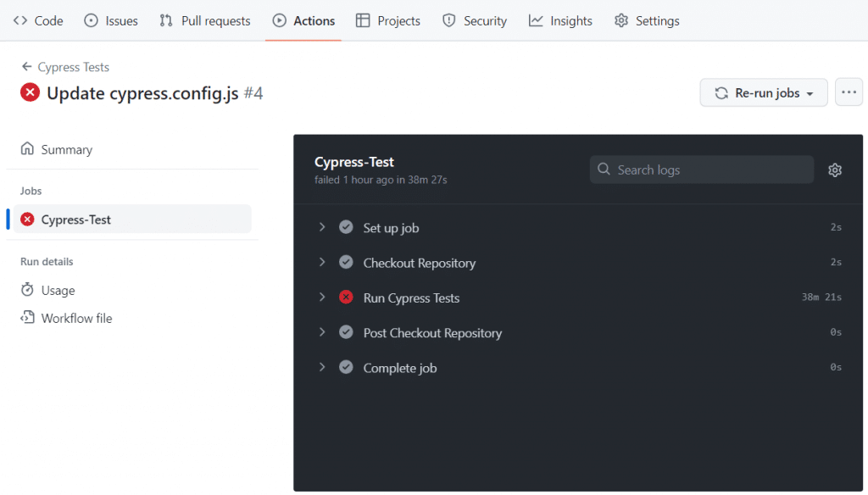Click the back arrow to Cypress Tests

26,67
